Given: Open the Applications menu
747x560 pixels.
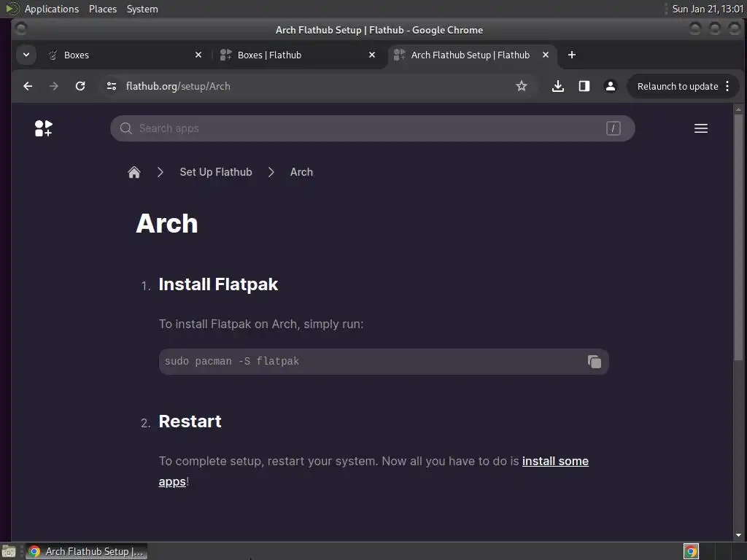Looking at the screenshot, I should (52, 9).
